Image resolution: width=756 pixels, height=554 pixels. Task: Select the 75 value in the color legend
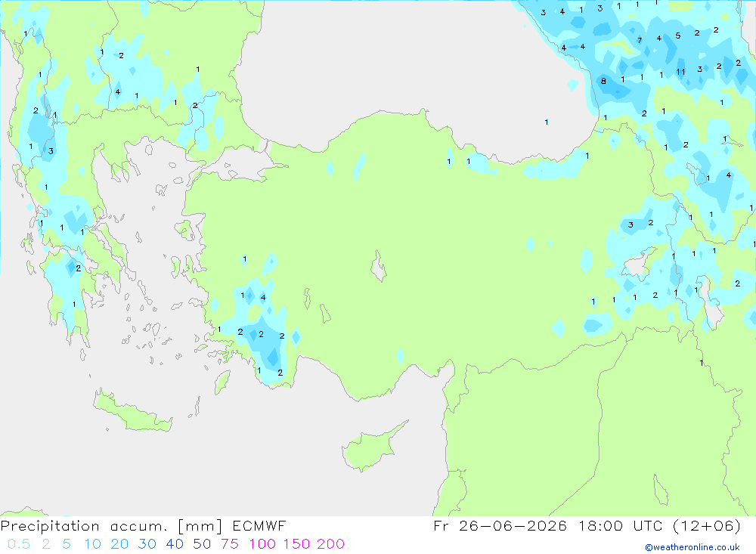[x=230, y=544]
